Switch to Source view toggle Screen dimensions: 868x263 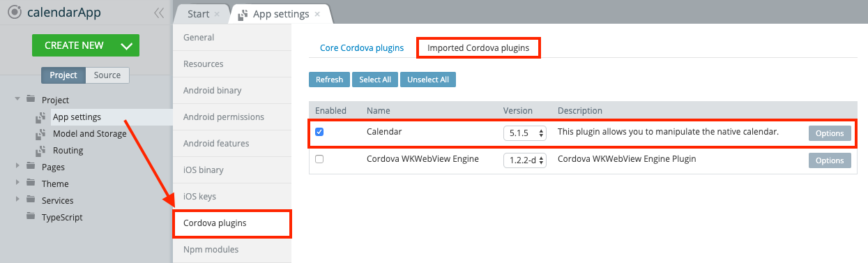pos(107,75)
